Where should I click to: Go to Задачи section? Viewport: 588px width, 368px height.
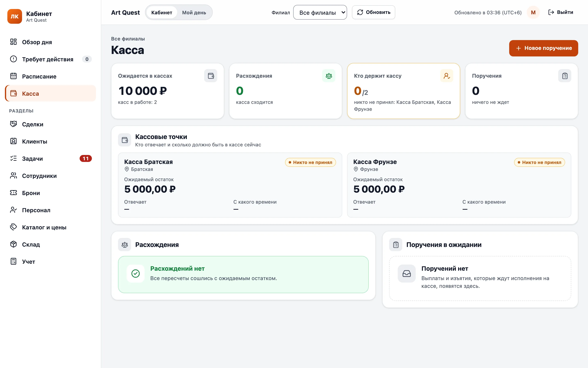[x=51, y=158]
